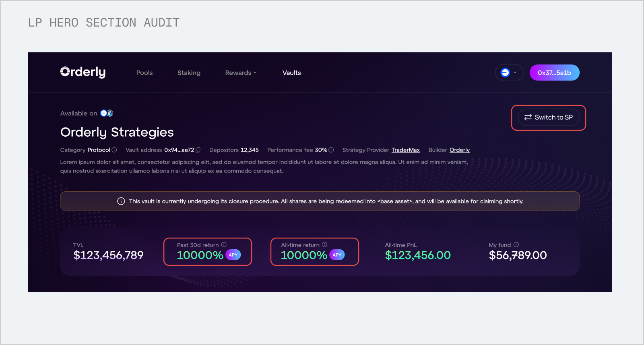Click the Arbitrum chain icon beside Available on
Screen dimensions: 644x345
pos(110,113)
